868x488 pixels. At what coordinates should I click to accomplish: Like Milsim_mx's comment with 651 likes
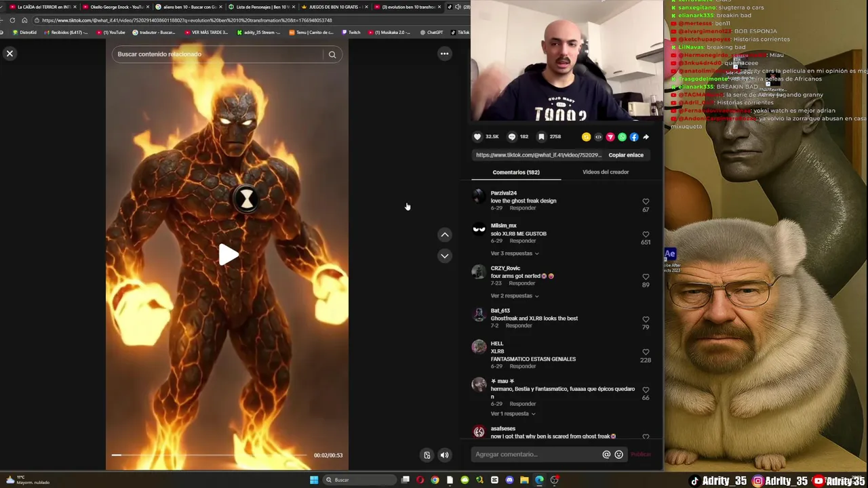click(646, 235)
